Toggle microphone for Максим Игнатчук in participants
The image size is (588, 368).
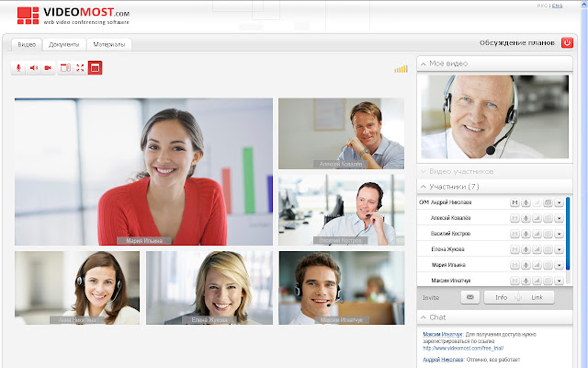[526, 281]
